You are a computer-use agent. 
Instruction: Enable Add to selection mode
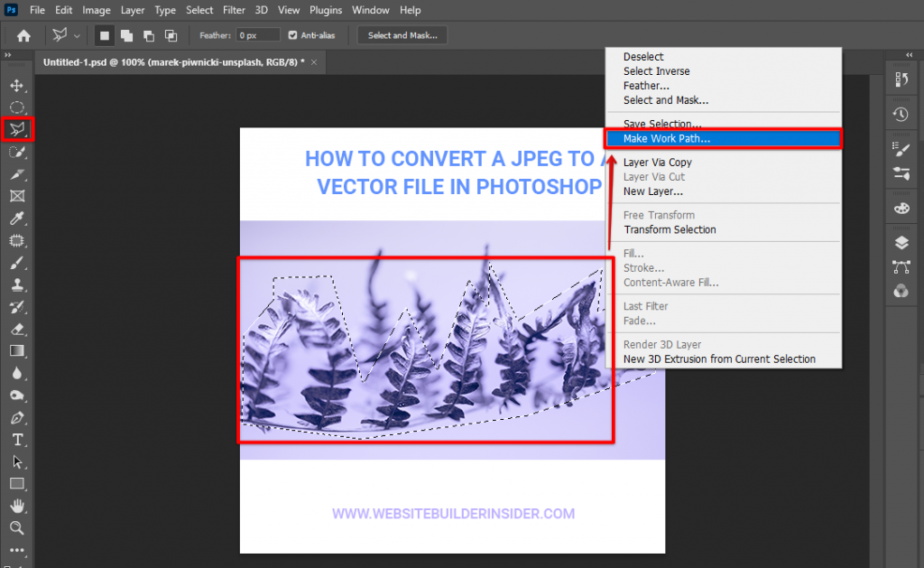[x=126, y=35]
